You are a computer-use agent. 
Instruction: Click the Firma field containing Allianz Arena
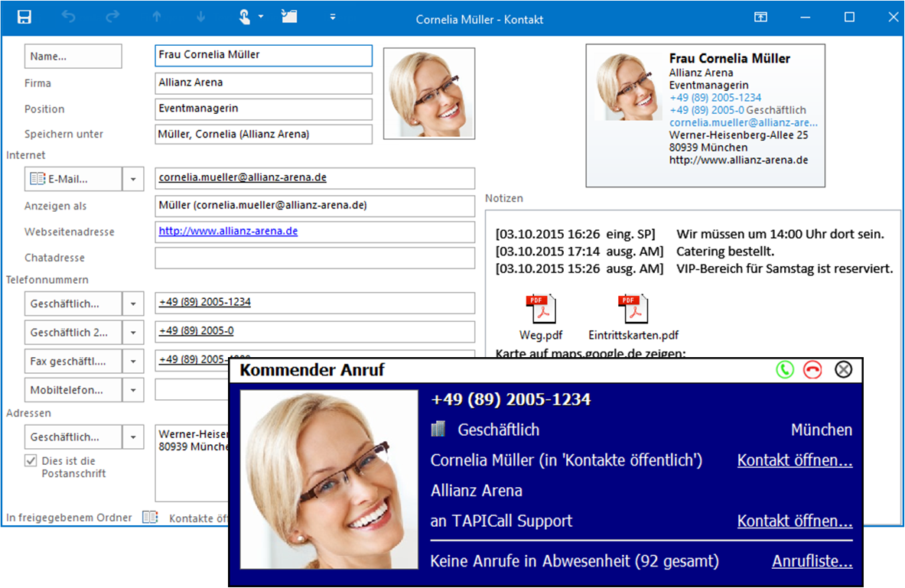pos(263,83)
